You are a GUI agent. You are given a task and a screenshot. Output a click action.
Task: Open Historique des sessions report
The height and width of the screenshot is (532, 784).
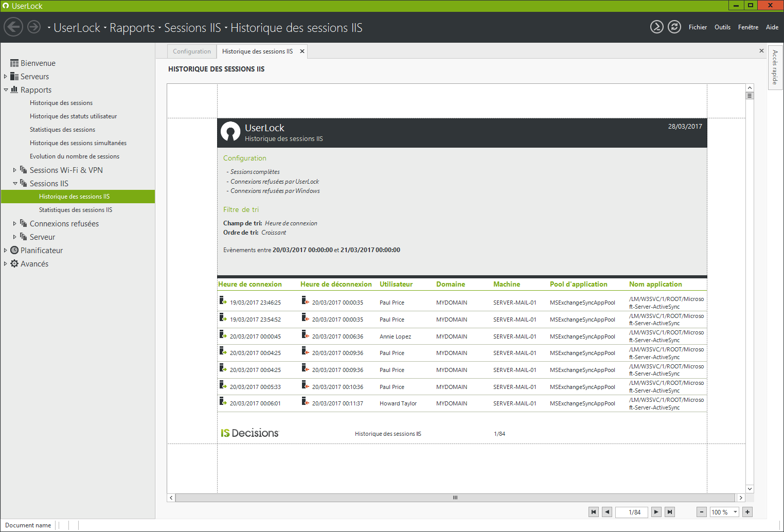click(x=61, y=103)
